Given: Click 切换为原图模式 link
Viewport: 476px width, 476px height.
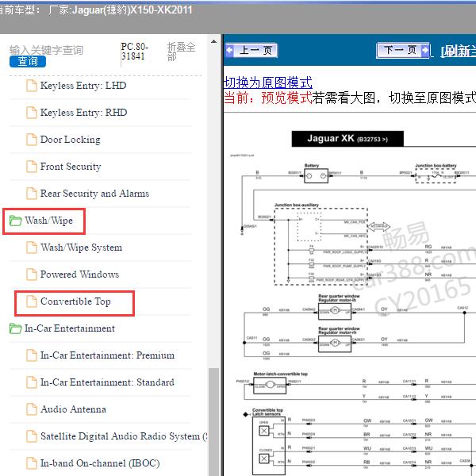Looking at the screenshot, I should point(268,83).
